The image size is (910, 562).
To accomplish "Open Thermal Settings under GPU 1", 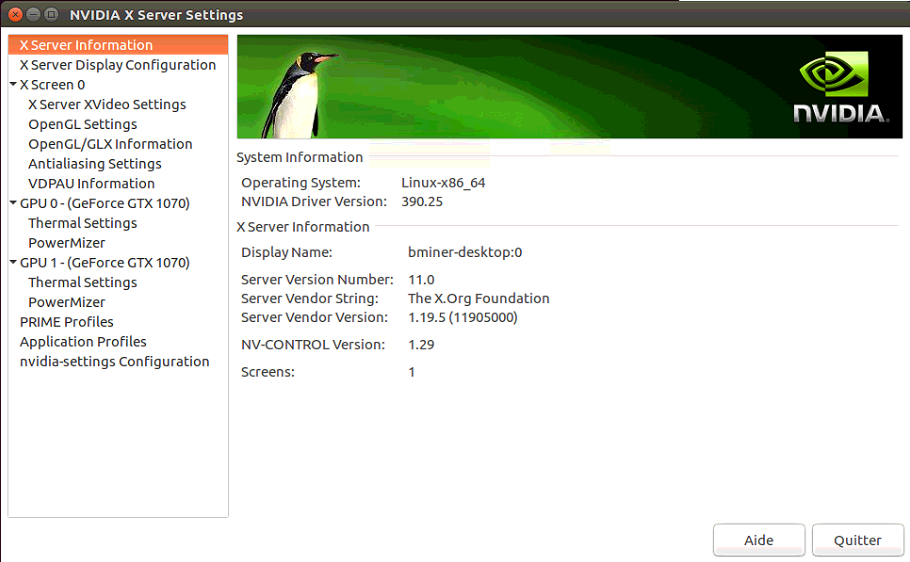I will pyautogui.click(x=82, y=282).
